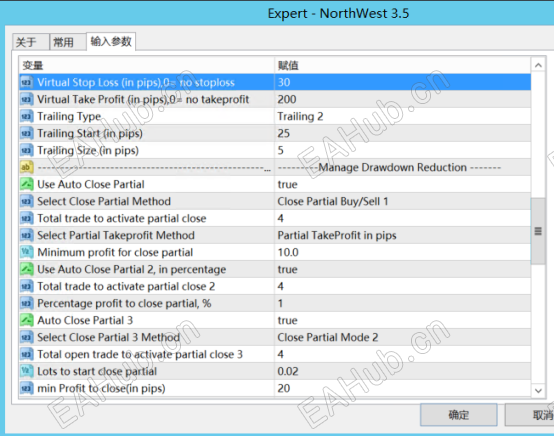Select the Trailing Size value 5
The height and width of the screenshot is (436, 554).
pyautogui.click(x=403, y=150)
